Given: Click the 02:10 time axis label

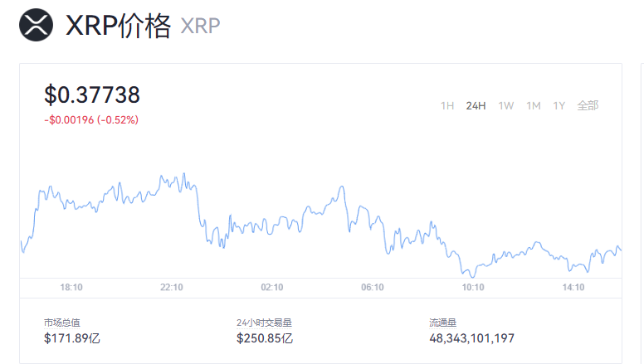Looking at the screenshot, I should (x=272, y=287).
